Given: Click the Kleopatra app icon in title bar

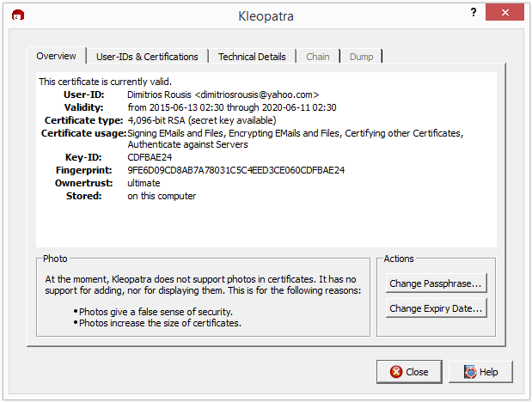Looking at the screenshot, I should [18, 15].
